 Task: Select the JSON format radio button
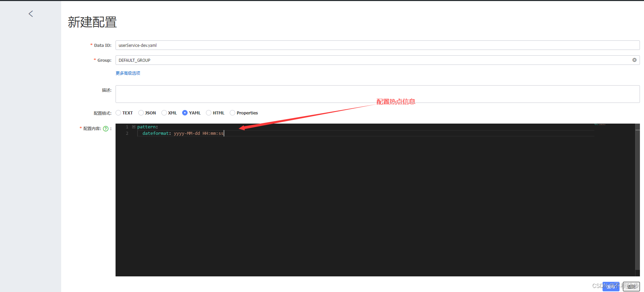(141, 113)
